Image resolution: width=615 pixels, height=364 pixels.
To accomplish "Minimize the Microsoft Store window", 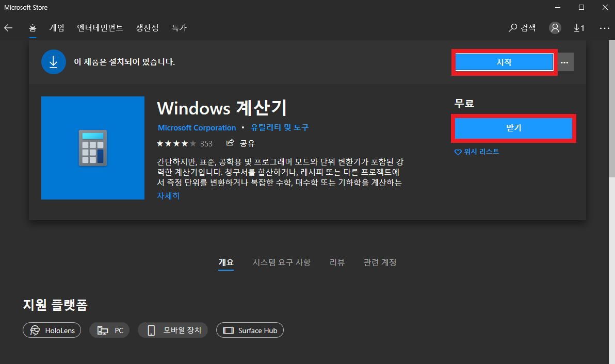I will pos(557,7).
